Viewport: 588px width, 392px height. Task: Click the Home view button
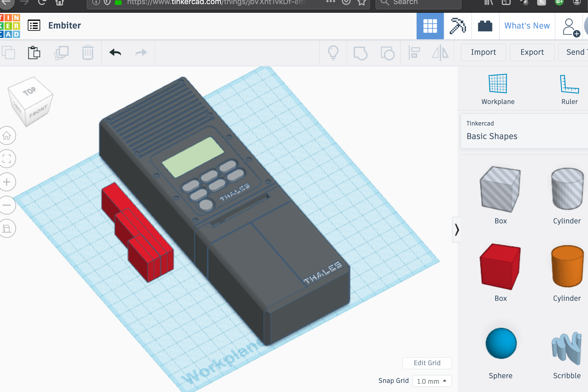(7, 135)
